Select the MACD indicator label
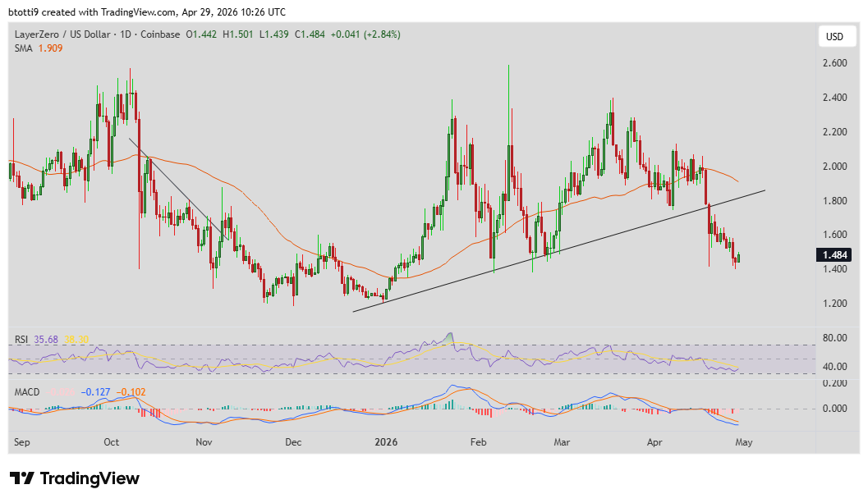The height and width of the screenshot is (503, 868). 27,391
